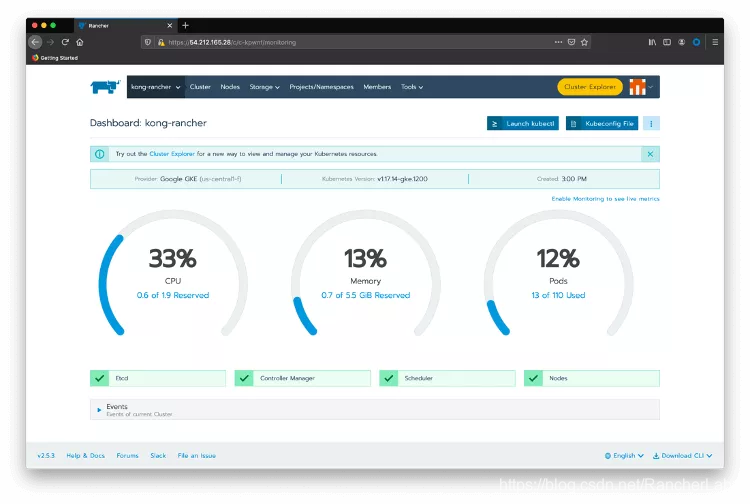Dismiss the Cluster Explorer banner
This screenshot has height=504, width=750.
[x=650, y=154]
